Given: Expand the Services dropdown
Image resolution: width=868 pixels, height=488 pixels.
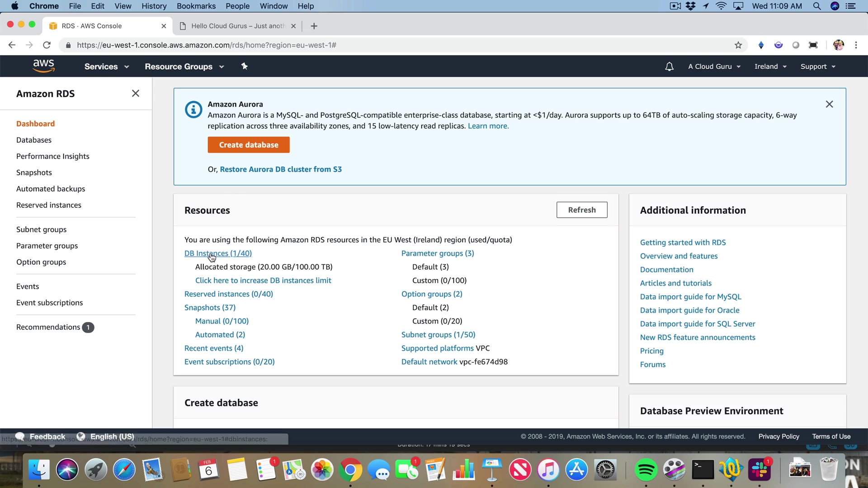Looking at the screenshot, I should (107, 66).
